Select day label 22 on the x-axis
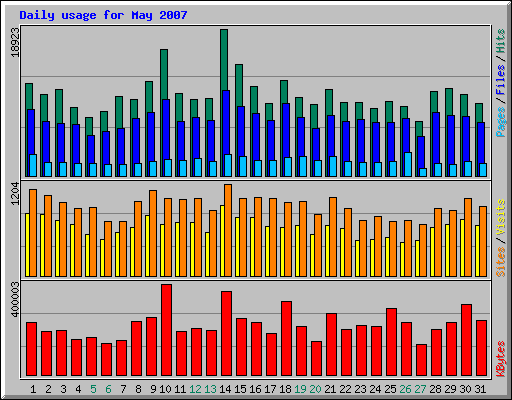 [345, 389]
